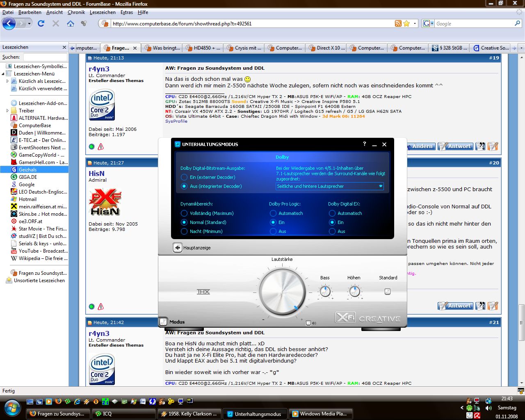The width and height of the screenshot is (525, 420).
Task: Set Dolby Pro Logic to Aus
Action: click(x=273, y=231)
